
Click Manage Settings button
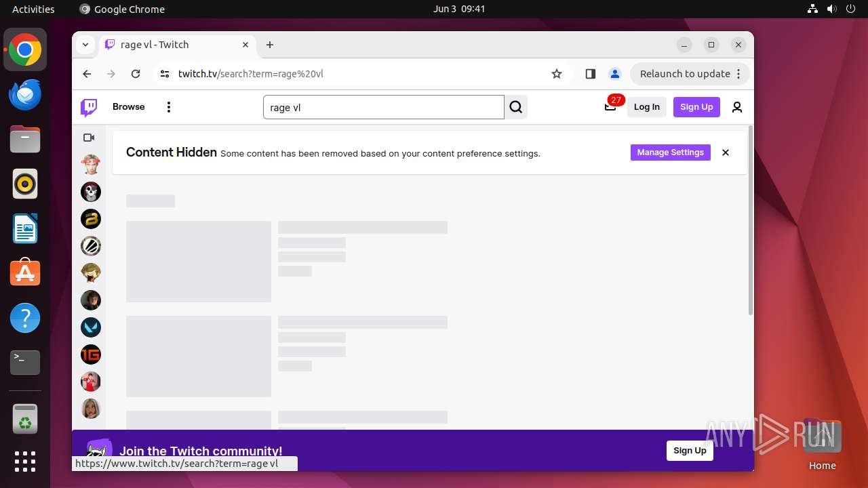[x=671, y=152]
